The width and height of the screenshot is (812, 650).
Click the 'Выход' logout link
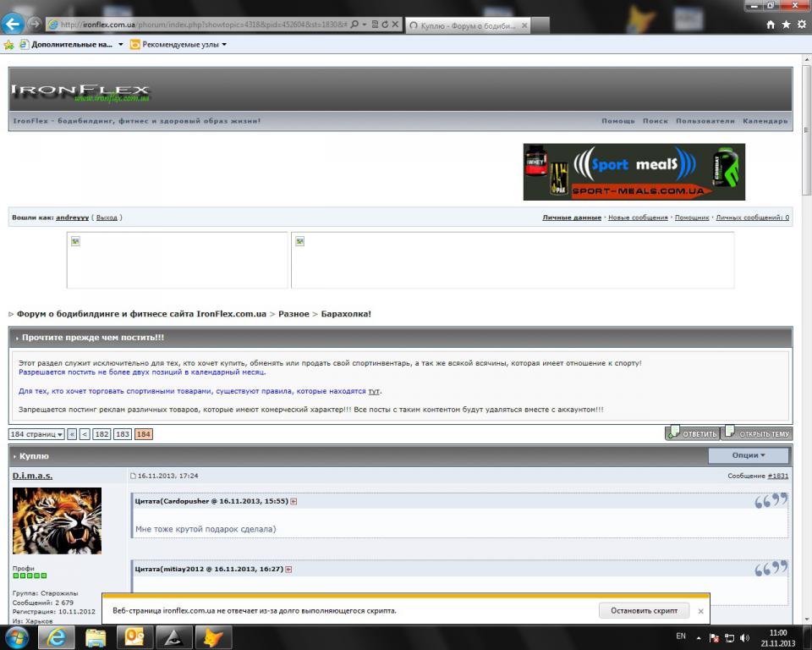pos(107,218)
